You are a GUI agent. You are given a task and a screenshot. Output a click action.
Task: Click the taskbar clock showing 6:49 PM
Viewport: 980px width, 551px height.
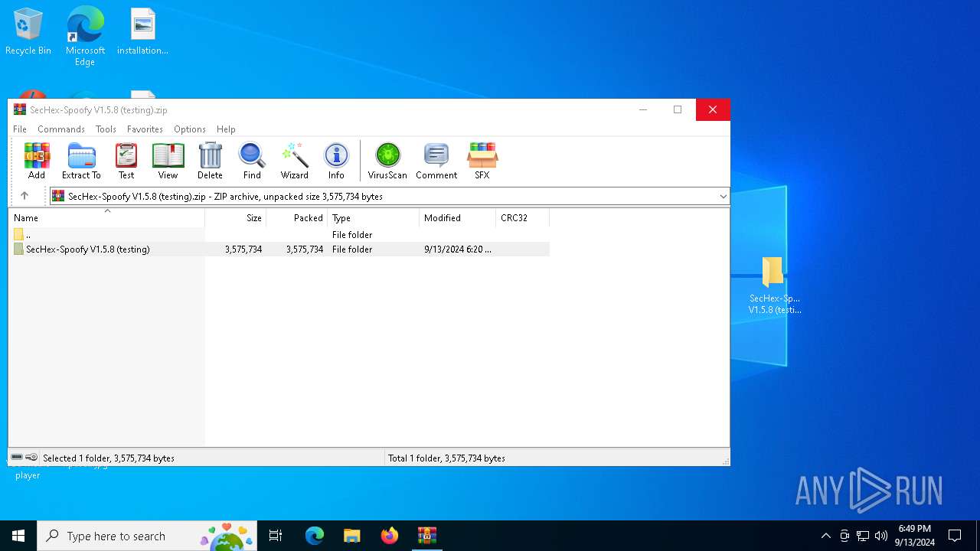point(914,536)
